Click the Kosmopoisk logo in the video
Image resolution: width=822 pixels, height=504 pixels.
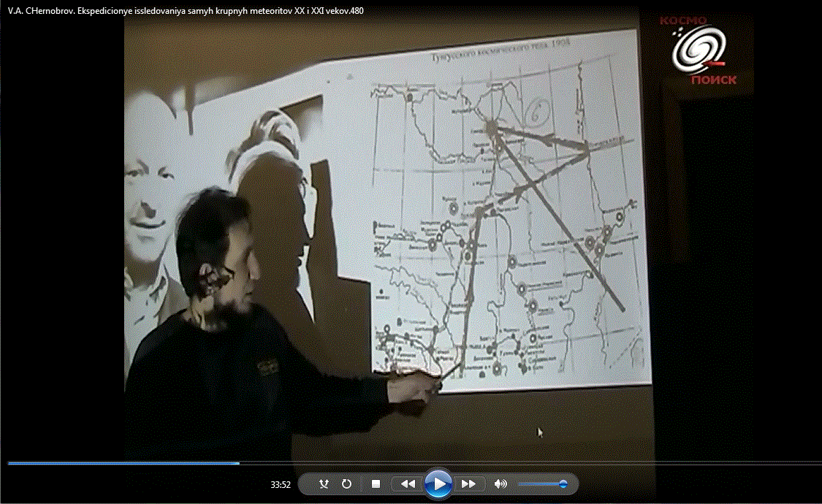point(699,50)
